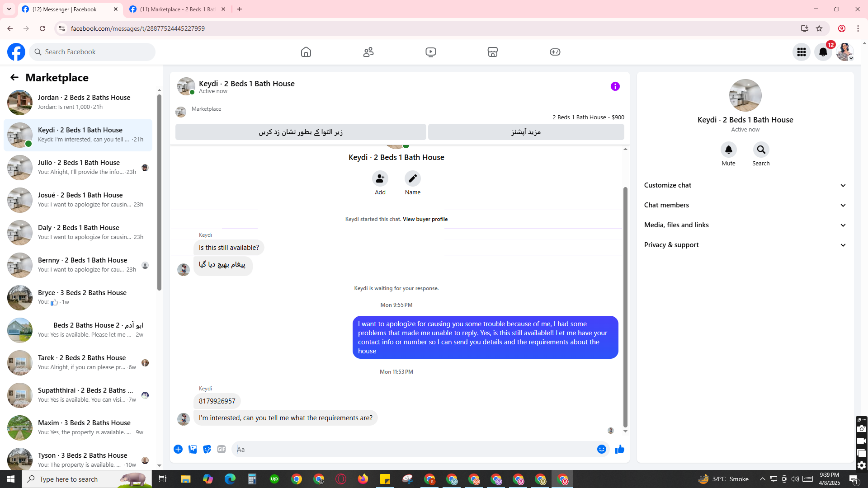Screen dimensions: 868x488
Task: Switch to the Marketplace browser tab
Action: 177,9
